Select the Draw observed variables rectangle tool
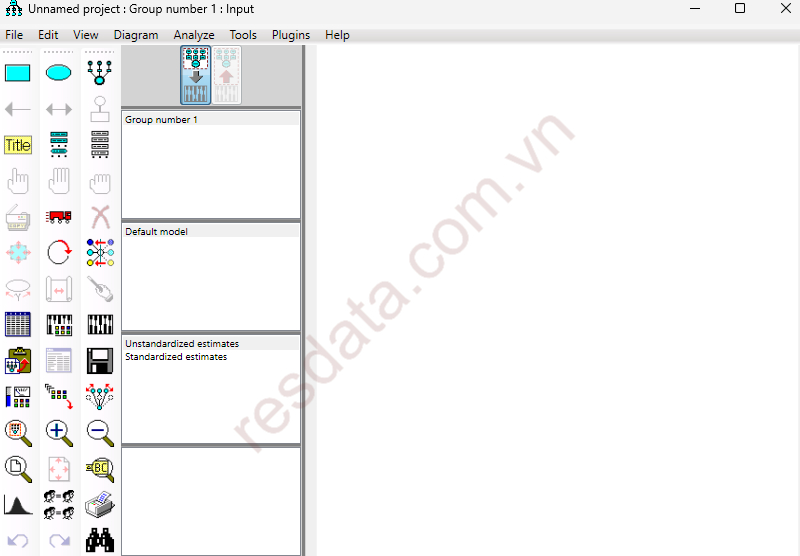 [18, 73]
